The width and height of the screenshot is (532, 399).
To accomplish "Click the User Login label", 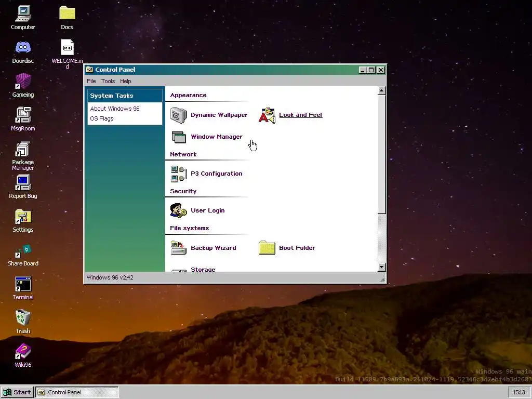I will click(208, 211).
